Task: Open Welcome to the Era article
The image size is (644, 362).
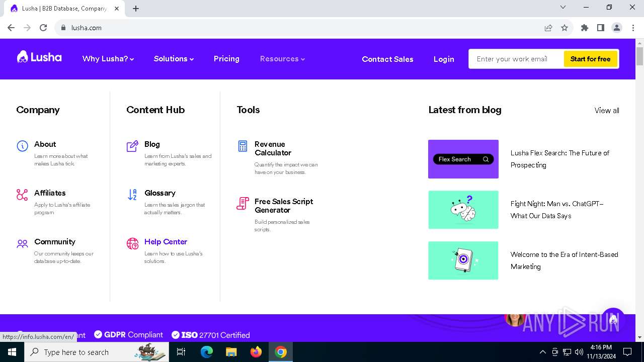Action: coord(565,260)
